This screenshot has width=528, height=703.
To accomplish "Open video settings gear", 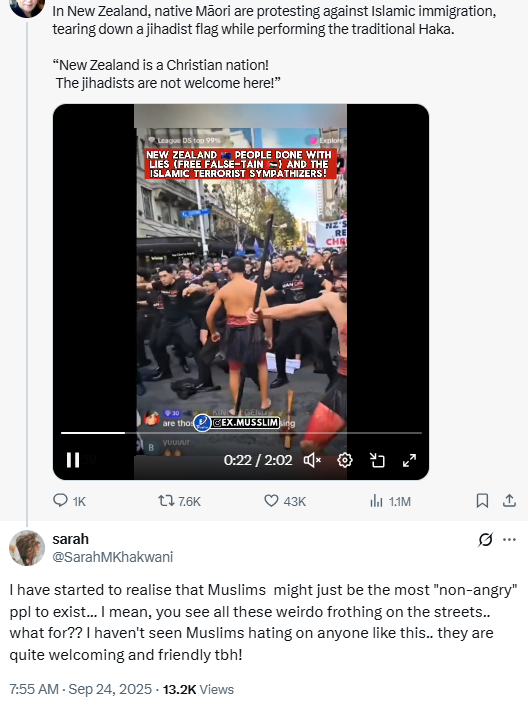I will point(345,460).
